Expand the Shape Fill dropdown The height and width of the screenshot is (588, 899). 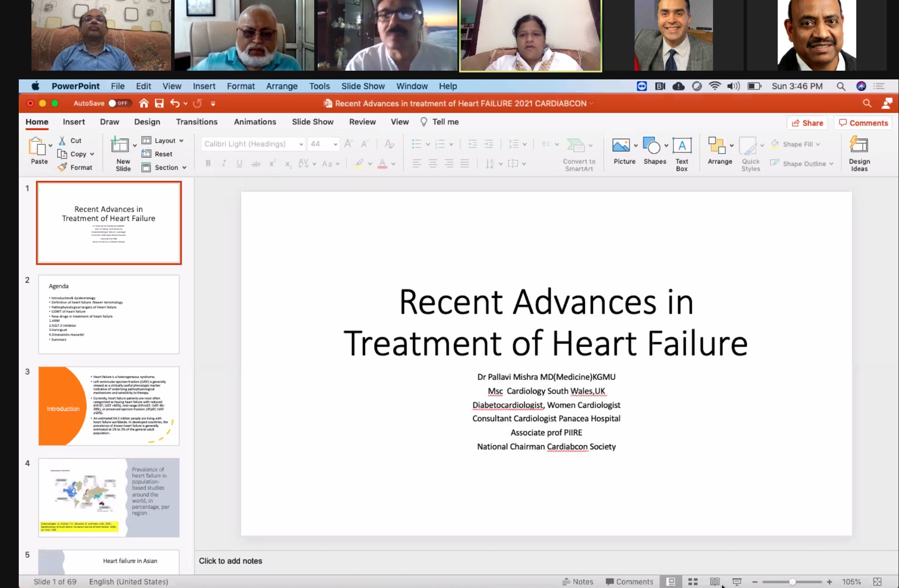[x=818, y=144]
